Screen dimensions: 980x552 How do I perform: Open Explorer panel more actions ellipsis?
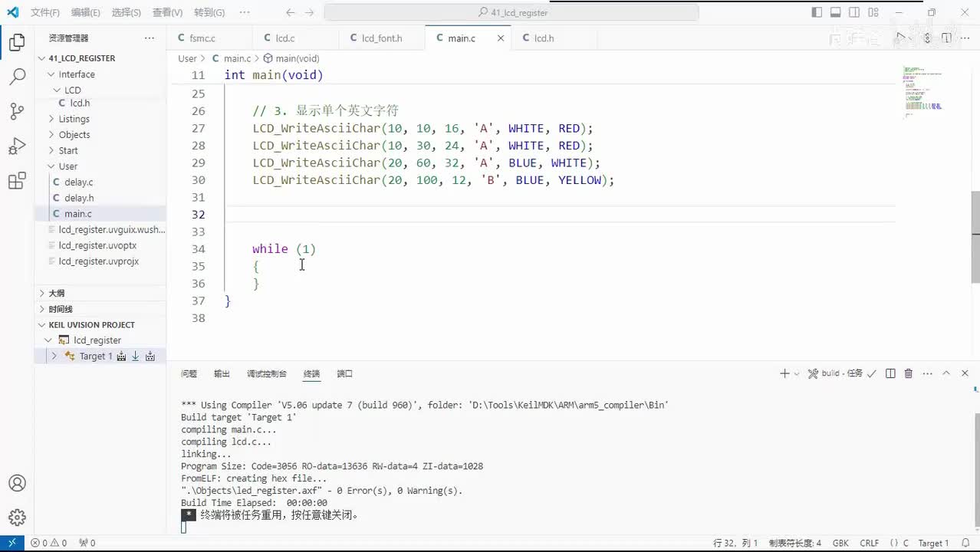(x=150, y=38)
